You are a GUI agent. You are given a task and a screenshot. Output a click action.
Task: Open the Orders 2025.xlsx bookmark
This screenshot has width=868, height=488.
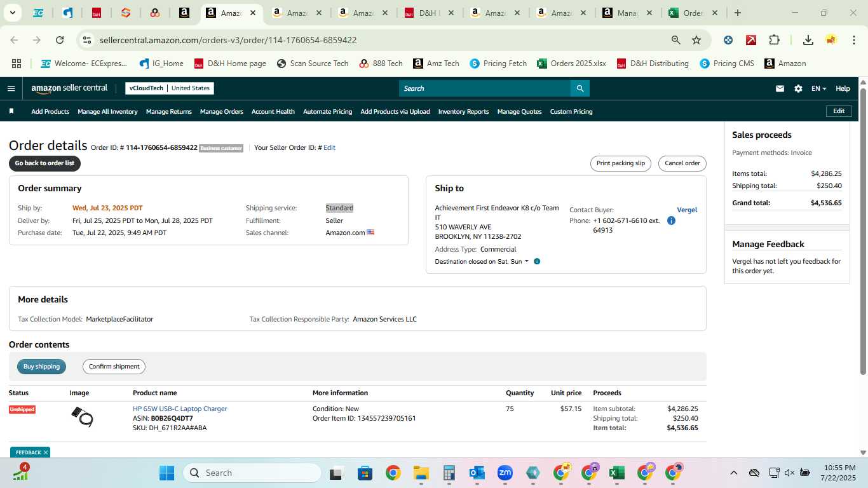point(571,64)
